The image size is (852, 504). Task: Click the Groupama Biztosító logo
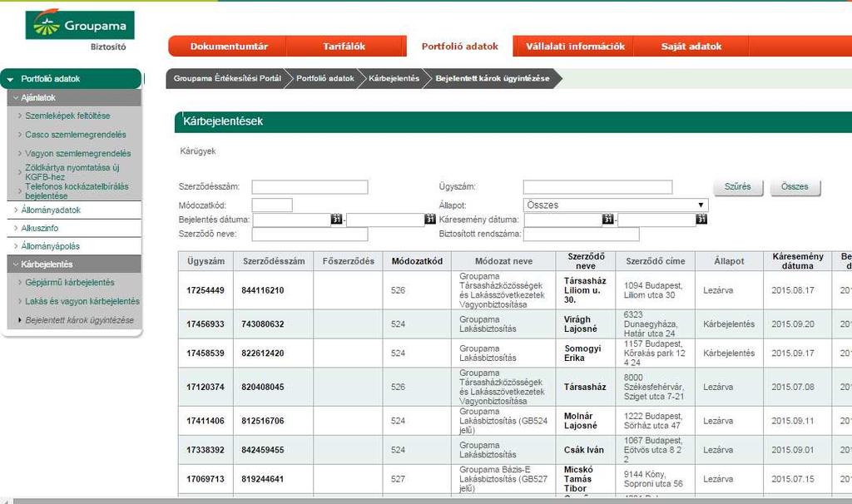[x=80, y=31]
